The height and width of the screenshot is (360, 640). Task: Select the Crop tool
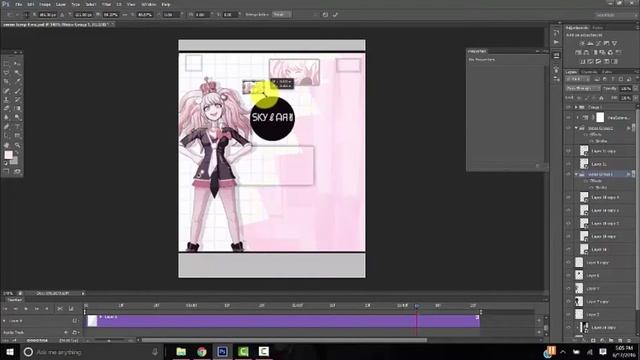(x=7, y=82)
